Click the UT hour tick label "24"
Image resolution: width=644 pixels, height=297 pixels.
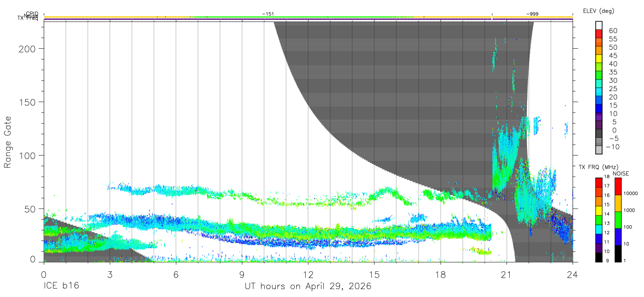(x=572, y=274)
